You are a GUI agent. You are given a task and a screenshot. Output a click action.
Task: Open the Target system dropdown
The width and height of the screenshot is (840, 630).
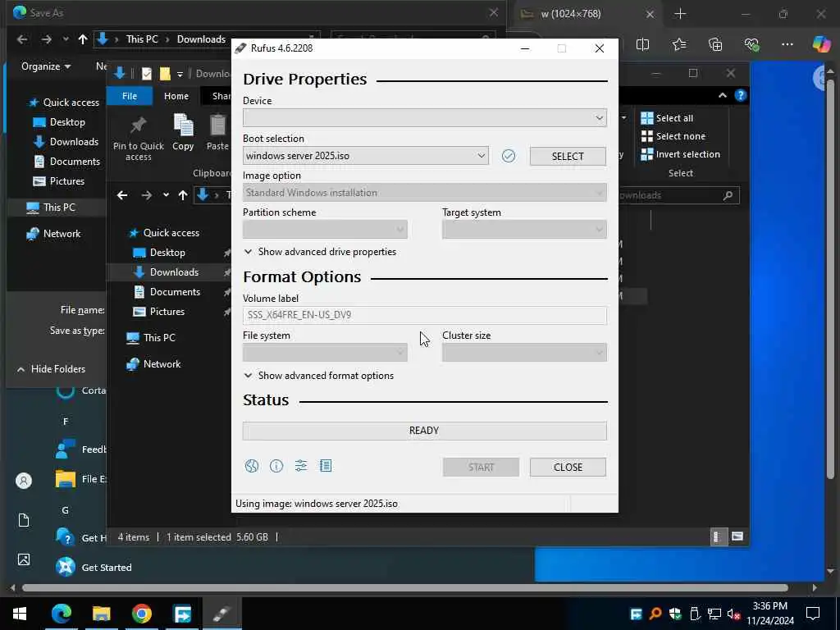[524, 230]
